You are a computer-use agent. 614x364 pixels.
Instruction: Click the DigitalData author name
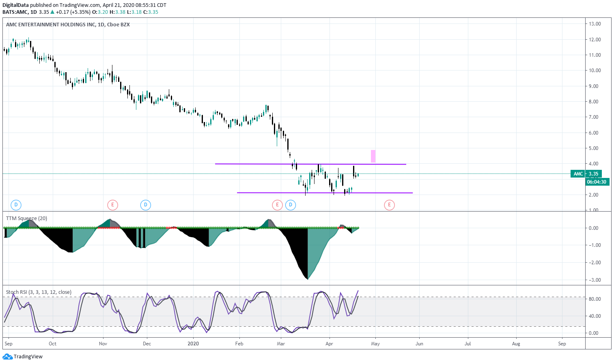tap(15, 5)
